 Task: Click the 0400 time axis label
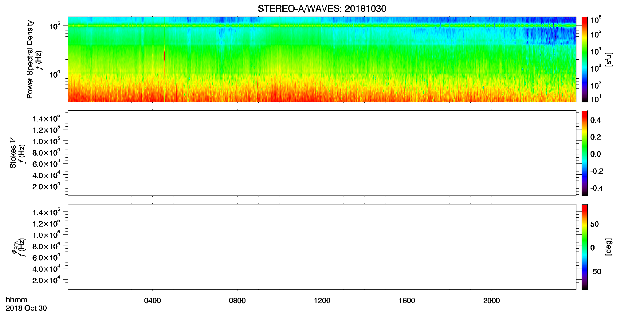click(x=152, y=301)
